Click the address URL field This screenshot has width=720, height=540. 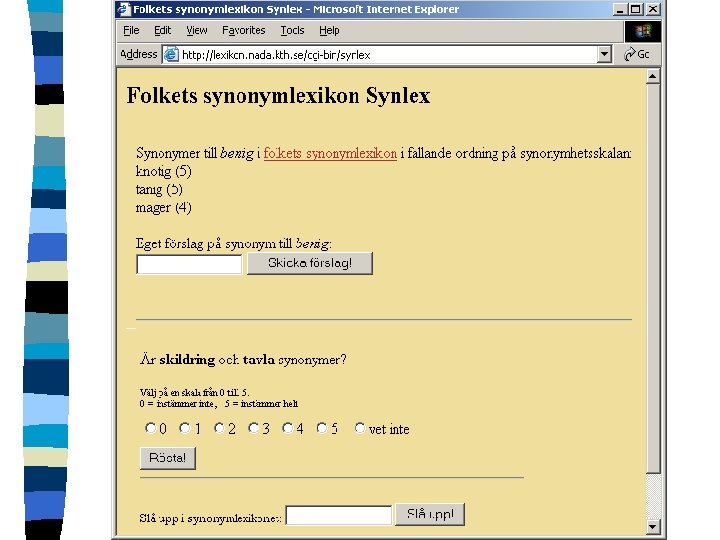click(x=388, y=55)
